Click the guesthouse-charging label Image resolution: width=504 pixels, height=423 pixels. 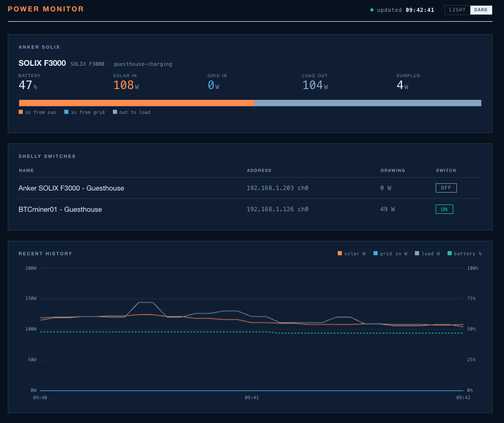(x=143, y=64)
